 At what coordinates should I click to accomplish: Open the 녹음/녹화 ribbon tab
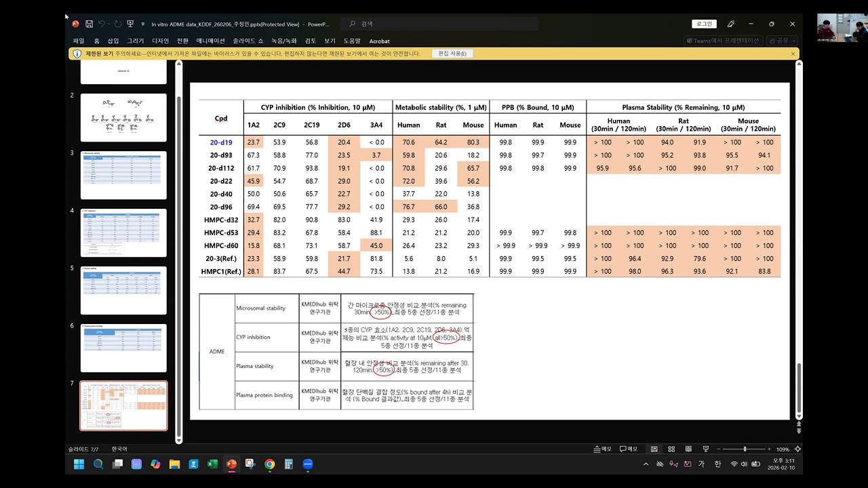tap(284, 41)
